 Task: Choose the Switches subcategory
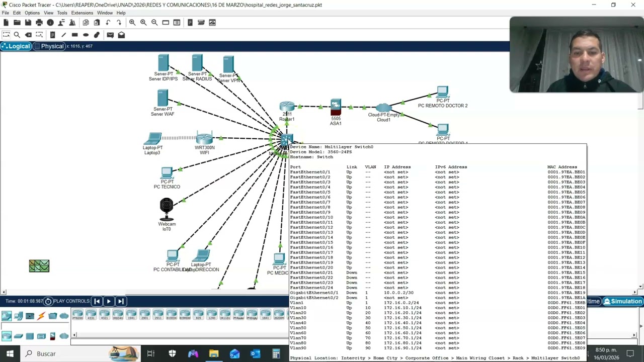[x=18, y=336]
